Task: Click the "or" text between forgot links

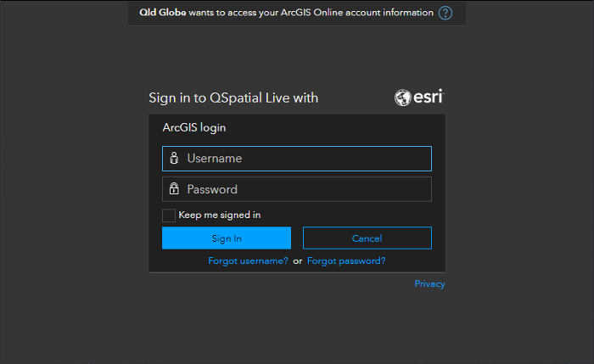Action: [298, 261]
